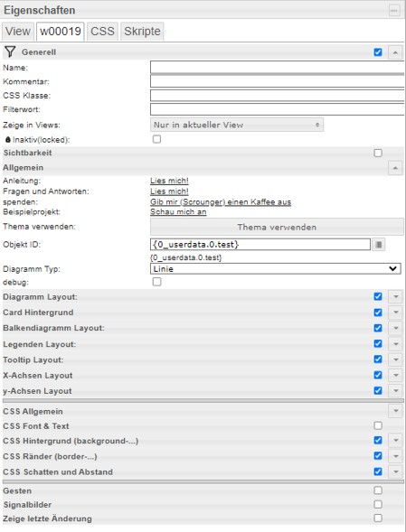Viewport: 406px width, 532px height.
Task: Collapse the Generell section arrow
Action: tap(395, 52)
